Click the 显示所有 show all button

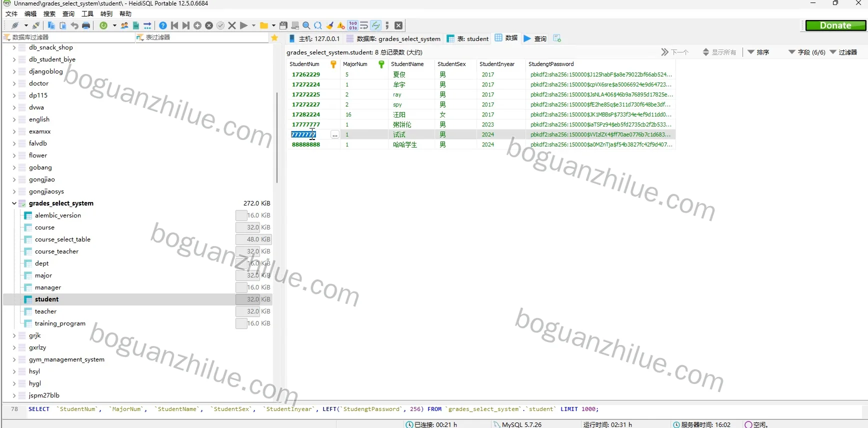[x=719, y=52]
